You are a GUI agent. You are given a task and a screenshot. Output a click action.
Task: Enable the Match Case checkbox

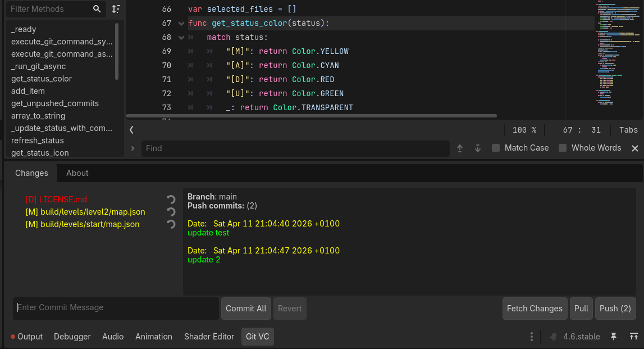(496, 148)
